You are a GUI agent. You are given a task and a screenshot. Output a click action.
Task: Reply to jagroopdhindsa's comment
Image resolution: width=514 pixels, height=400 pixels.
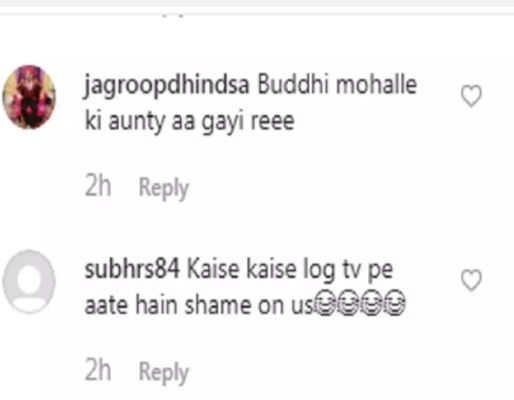coord(164,188)
